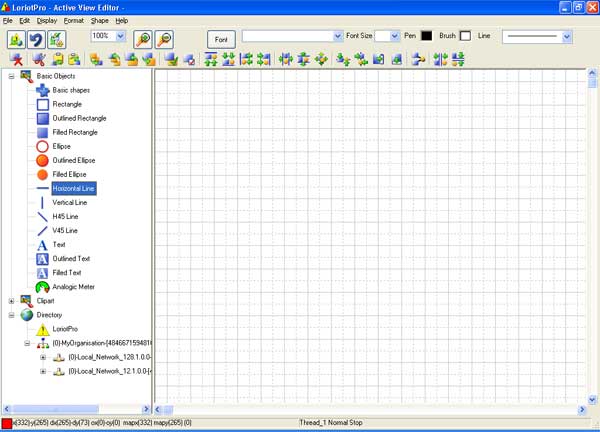Click the Thread_1 Normal Stop status text
This screenshot has height=432, width=600.
[x=331, y=423]
